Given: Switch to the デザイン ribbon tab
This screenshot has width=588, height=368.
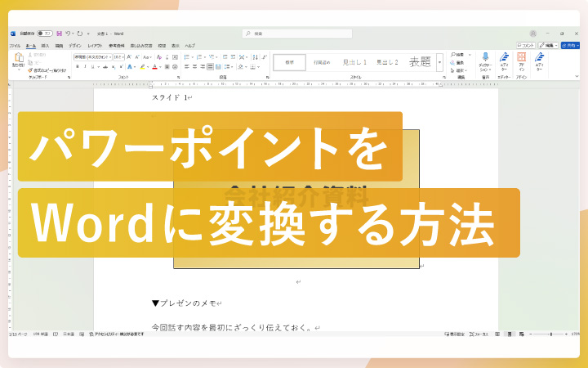Looking at the screenshot, I should point(74,46).
